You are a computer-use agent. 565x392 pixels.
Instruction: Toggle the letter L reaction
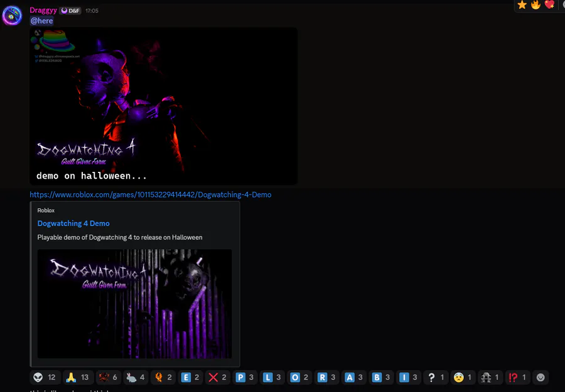(x=272, y=377)
